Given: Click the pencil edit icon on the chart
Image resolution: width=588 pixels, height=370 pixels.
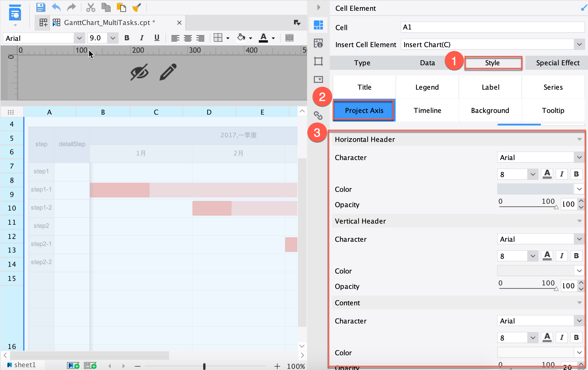Looking at the screenshot, I should [168, 72].
